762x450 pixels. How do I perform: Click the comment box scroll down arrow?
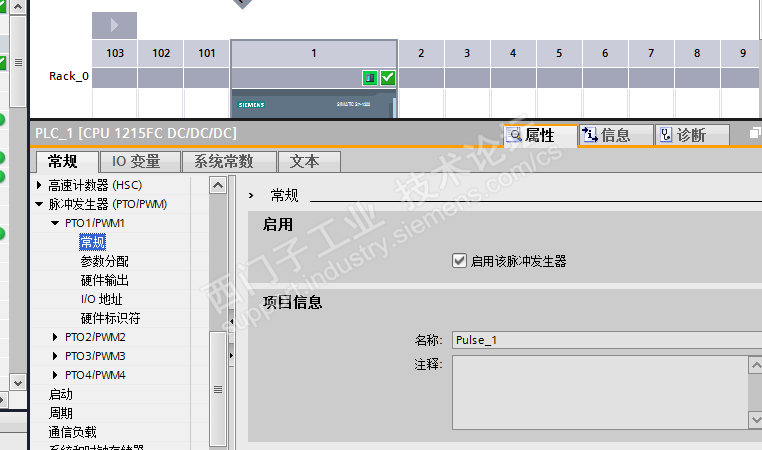[x=755, y=420]
